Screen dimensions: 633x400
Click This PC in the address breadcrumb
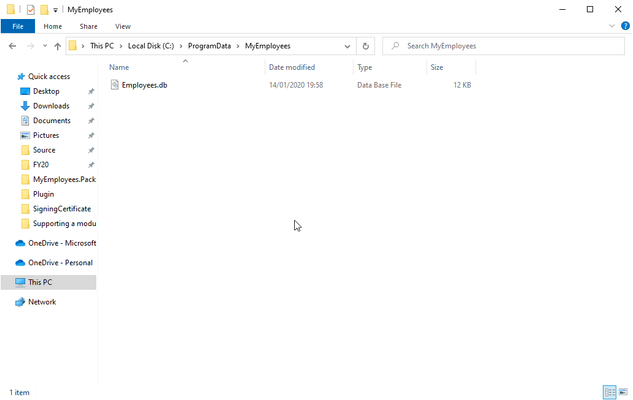pyautogui.click(x=102, y=46)
